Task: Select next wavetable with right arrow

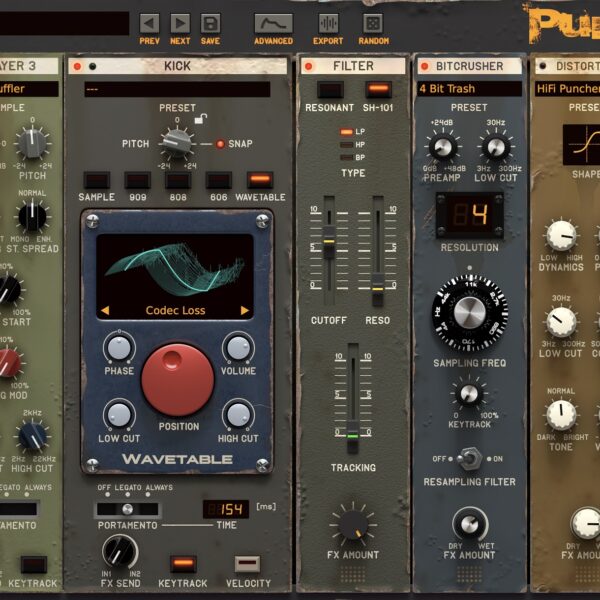Action: click(245, 310)
